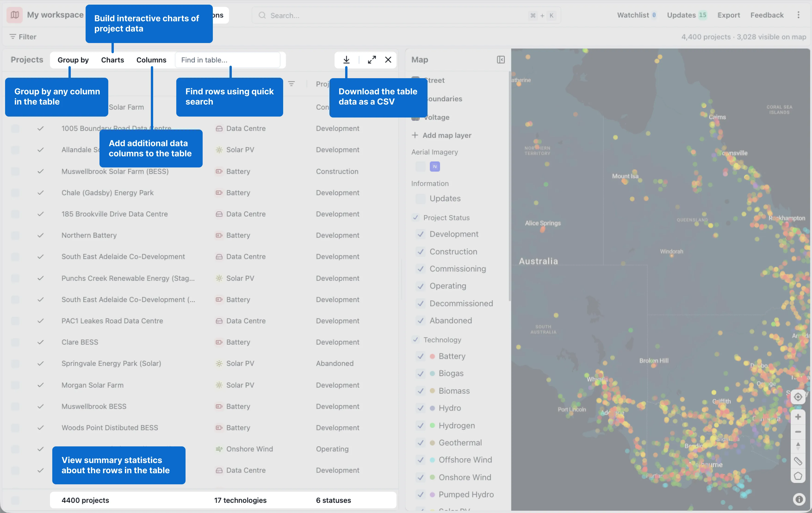Uncheck the Decommissioned project status
812x513 pixels.
(x=421, y=303)
